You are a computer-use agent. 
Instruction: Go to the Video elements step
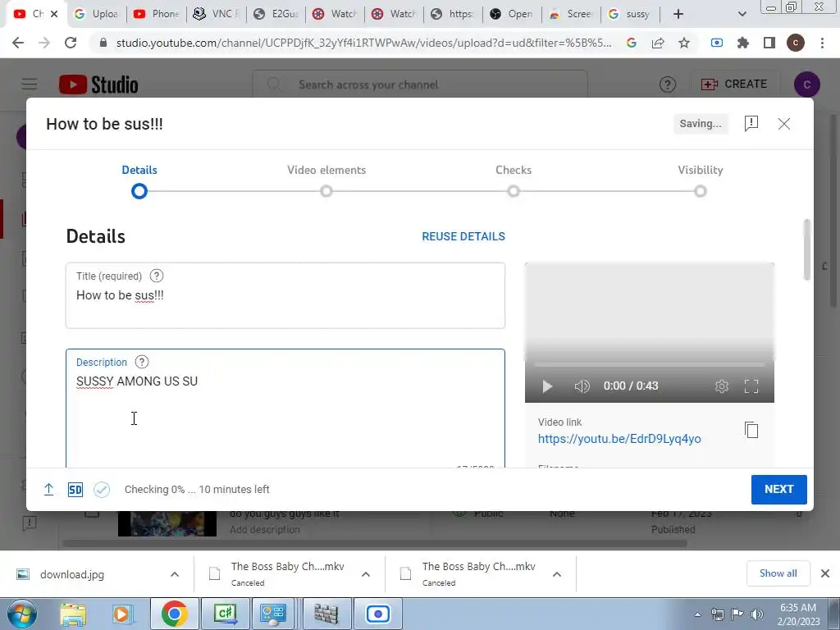point(326,180)
